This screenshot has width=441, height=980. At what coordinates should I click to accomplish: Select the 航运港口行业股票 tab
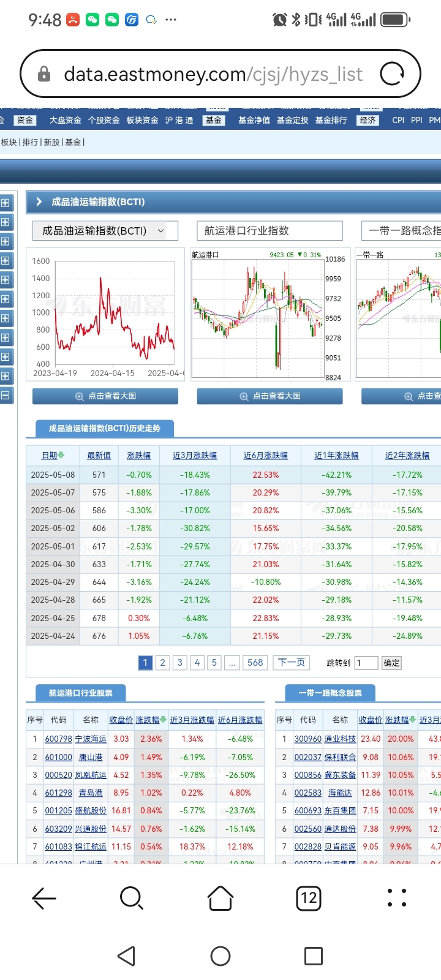point(80,693)
